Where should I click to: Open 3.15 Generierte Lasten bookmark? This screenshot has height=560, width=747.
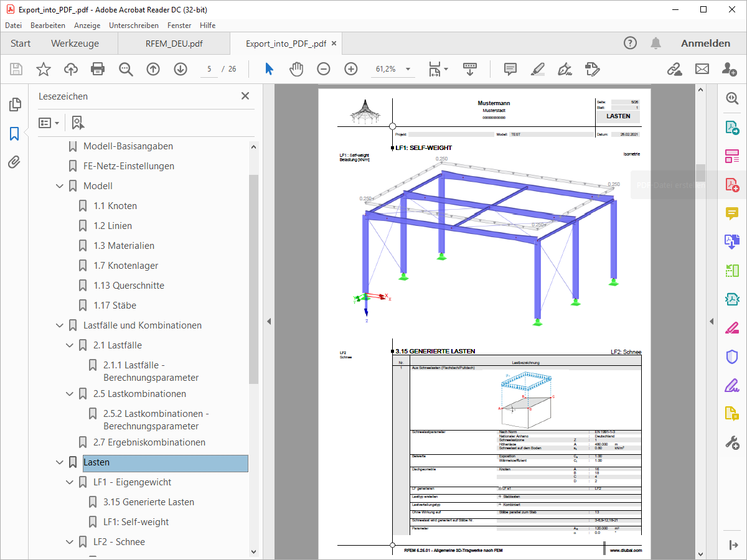(149, 502)
